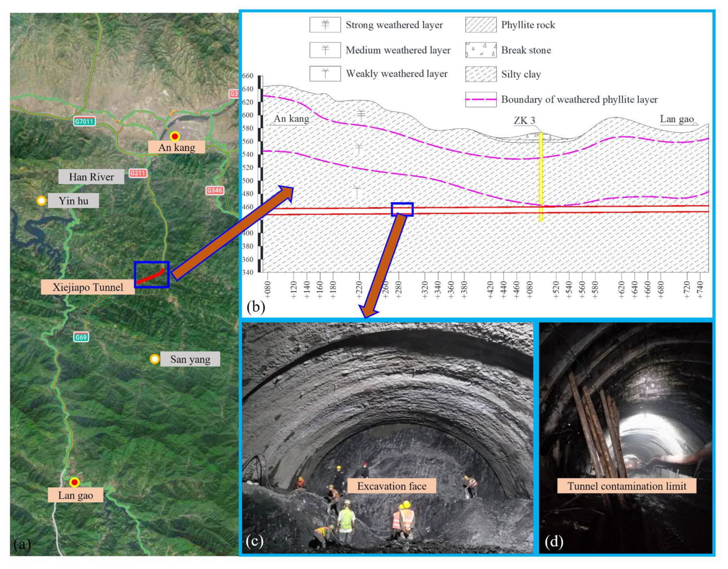Click the Silty clay legend pattern box
The width and height of the screenshot is (728, 569).
pos(481,74)
